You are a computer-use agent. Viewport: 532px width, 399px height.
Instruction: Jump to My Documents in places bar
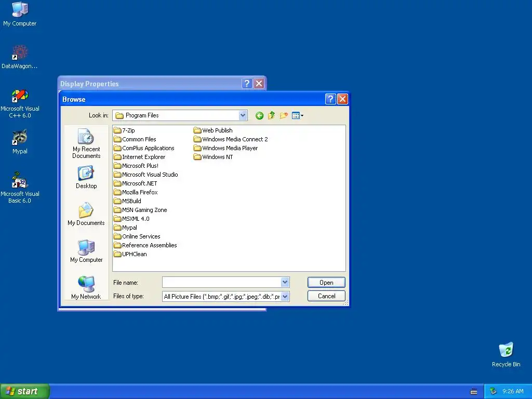[86, 214]
